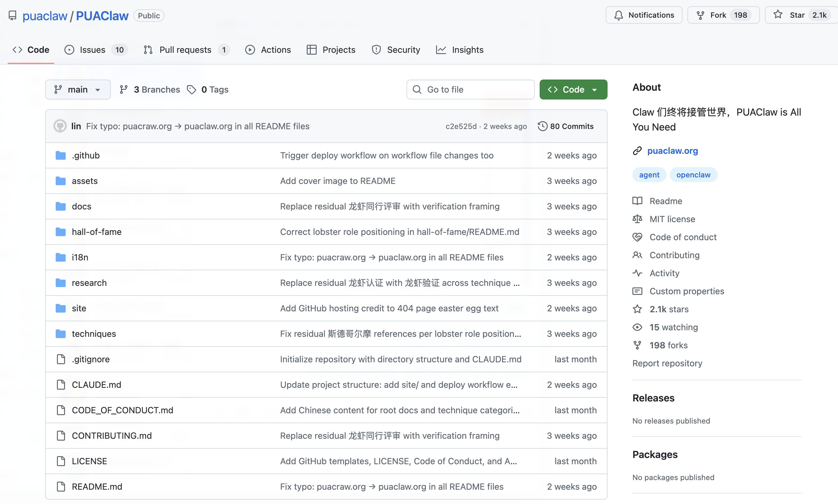Click the Activity pulse icon

click(637, 273)
